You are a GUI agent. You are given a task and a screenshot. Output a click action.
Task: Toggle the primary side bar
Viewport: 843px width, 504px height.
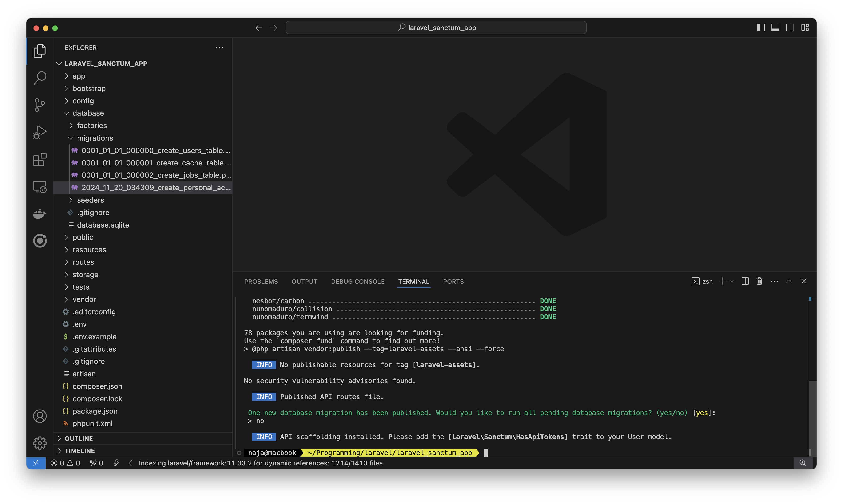760,28
